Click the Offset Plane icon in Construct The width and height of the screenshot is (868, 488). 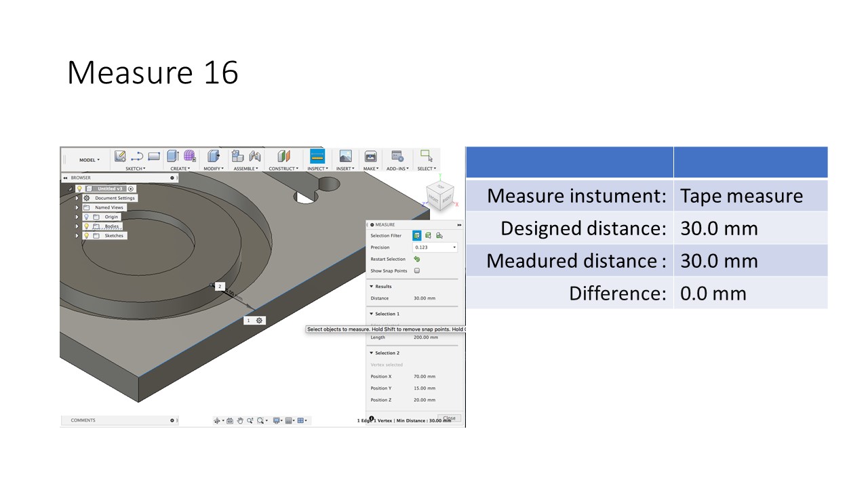pyautogui.click(x=283, y=156)
